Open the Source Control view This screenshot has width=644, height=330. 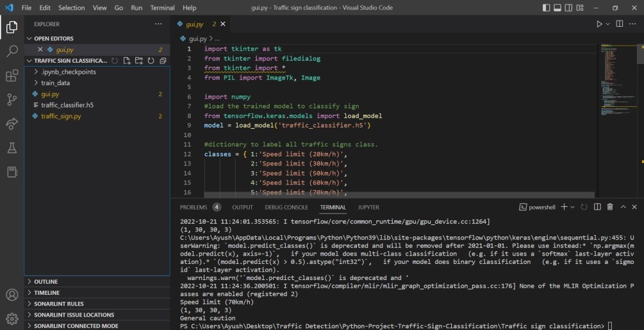[x=12, y=100]
